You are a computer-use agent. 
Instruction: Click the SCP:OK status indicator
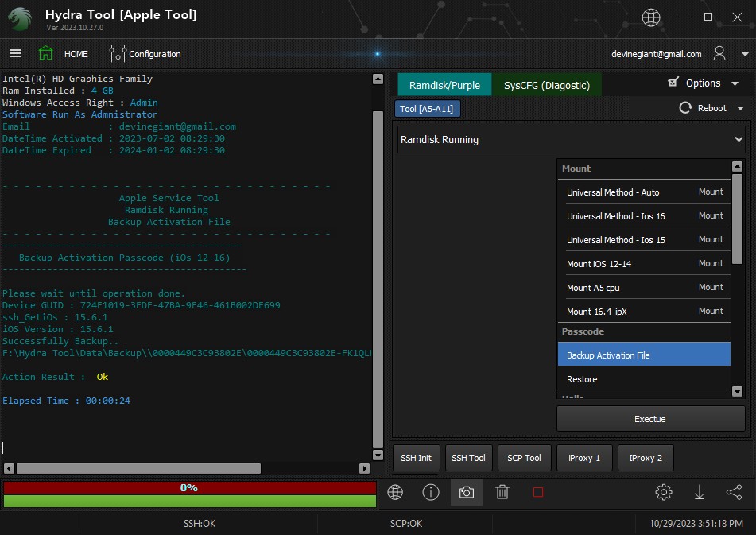click(406, 523)
